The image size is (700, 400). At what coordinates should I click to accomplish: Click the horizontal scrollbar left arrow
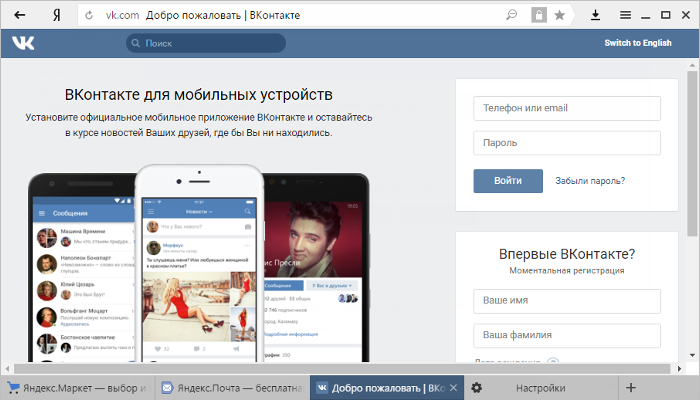tap(7, 369)
